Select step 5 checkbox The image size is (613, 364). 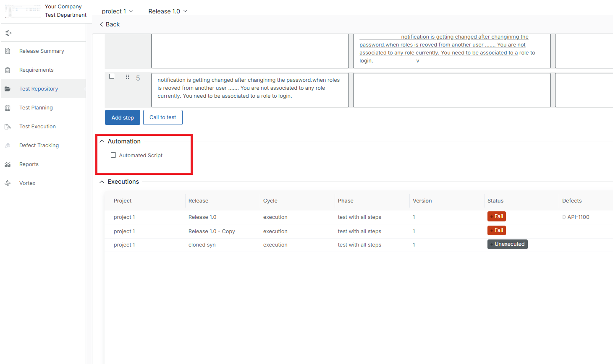click(x=111, y=76)
